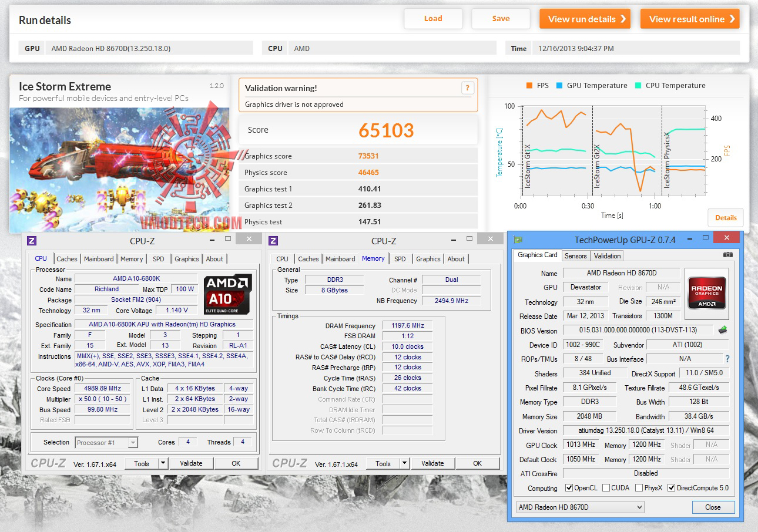Toggle the CUDA checkbox

tap(605, 488)
